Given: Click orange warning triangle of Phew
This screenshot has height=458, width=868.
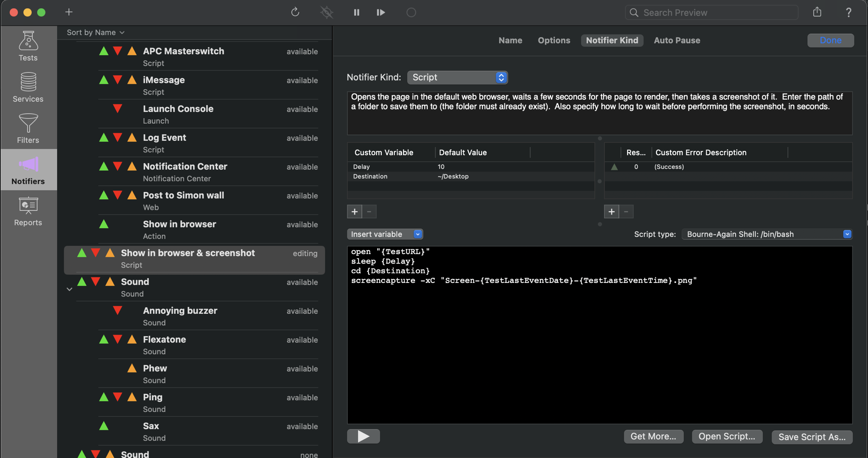Looking at the screenshot, I should pyautogui.click(x=132, y=368).
